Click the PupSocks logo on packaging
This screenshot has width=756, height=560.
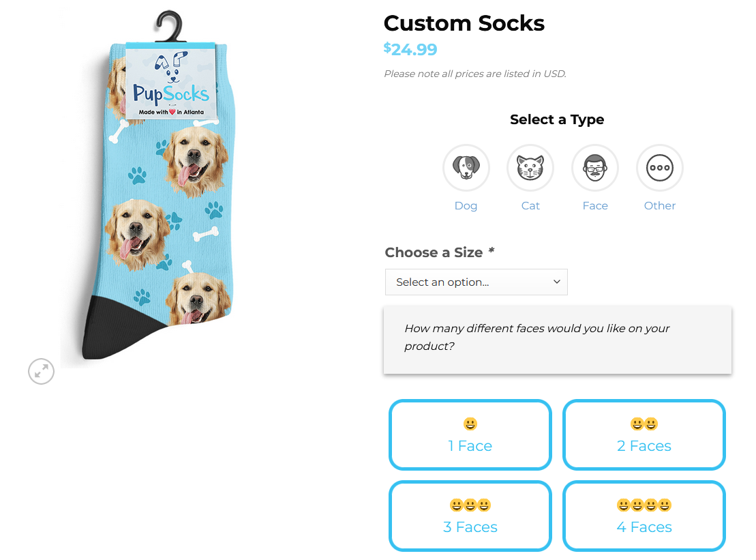pos(170,82)
